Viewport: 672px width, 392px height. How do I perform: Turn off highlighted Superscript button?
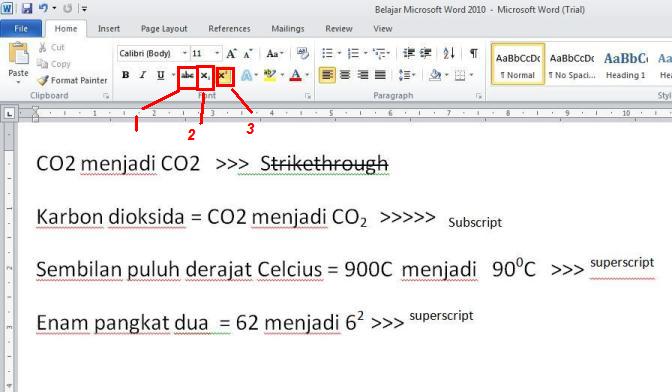pyautogui.click(x=225, y=76)
